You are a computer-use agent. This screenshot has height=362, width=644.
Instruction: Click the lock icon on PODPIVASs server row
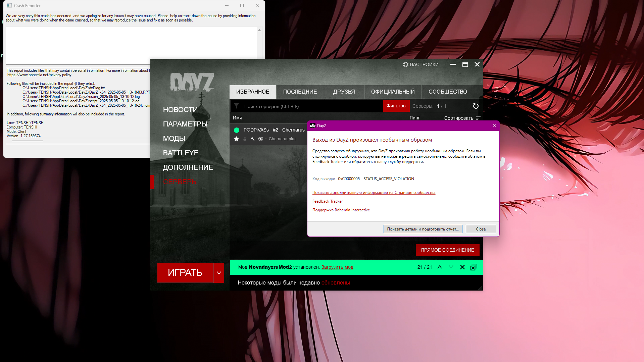[x=245, y=139]
